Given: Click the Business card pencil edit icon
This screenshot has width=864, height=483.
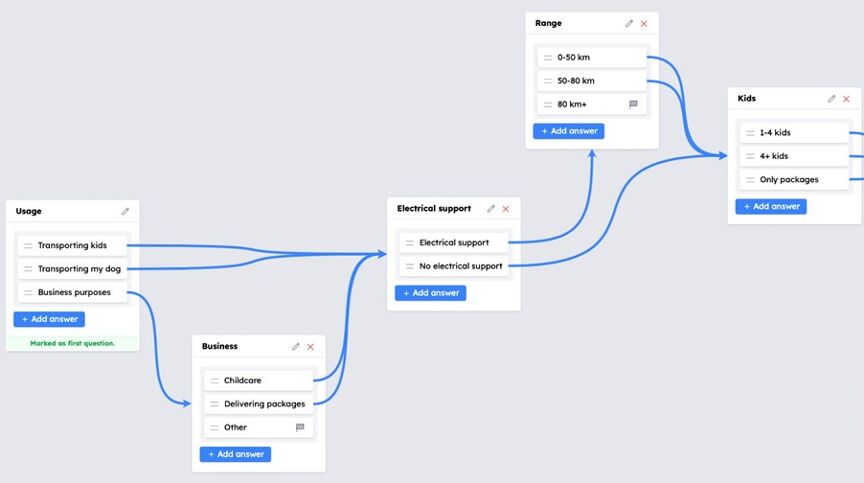Looking at the screenshot, I should click(x=296, y=346).
